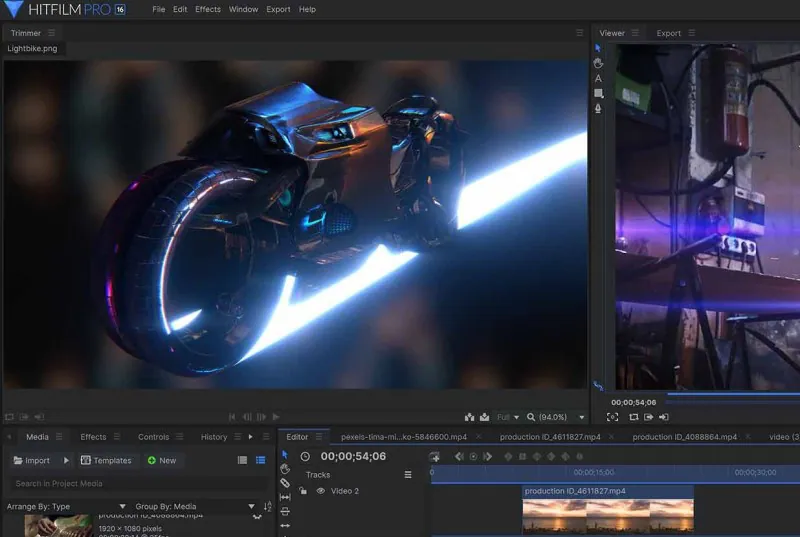This screenshot has width=800, height=537.
Task: Step back one frame in Trimmer
Action: pos(247,417)
